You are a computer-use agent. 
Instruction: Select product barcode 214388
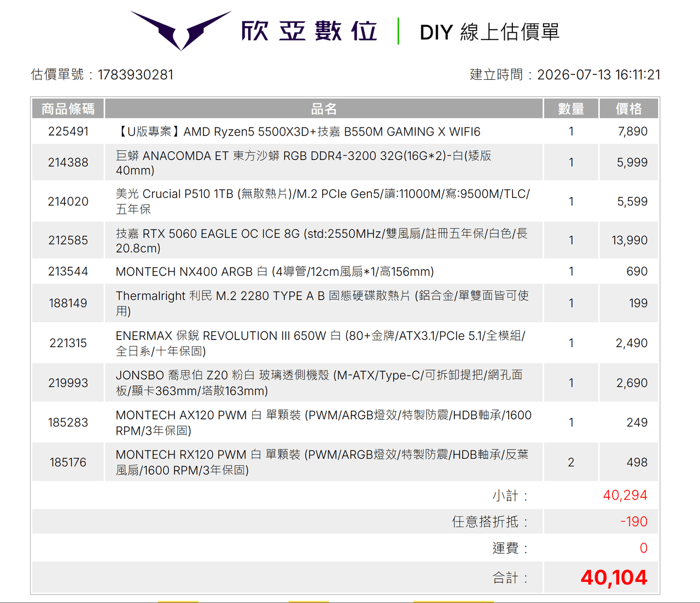point(68,162)
